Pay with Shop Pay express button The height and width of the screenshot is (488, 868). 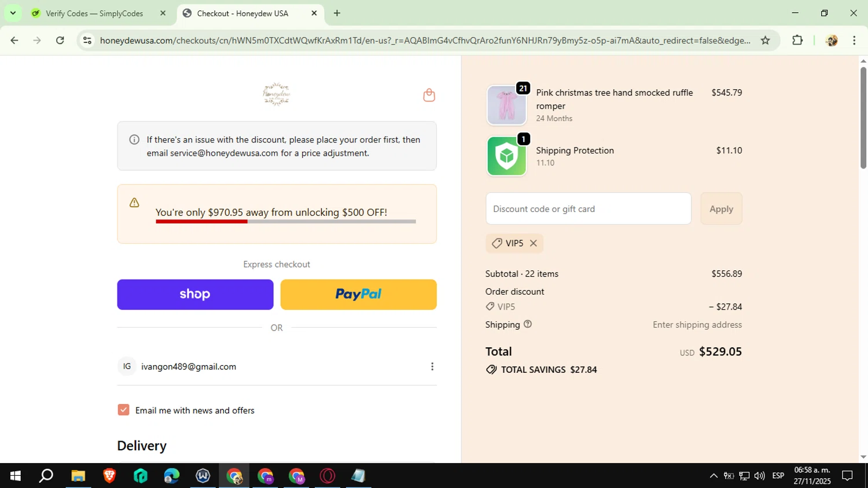195,295
